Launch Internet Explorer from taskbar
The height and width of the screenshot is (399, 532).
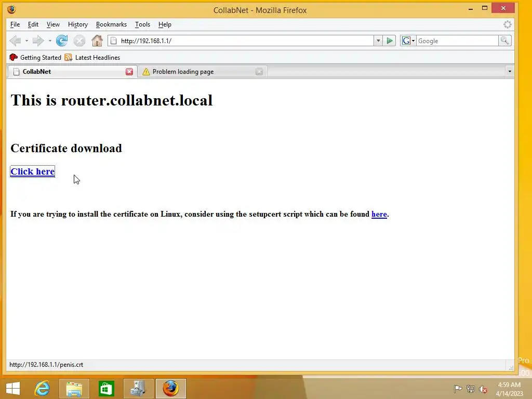(43, 389)
